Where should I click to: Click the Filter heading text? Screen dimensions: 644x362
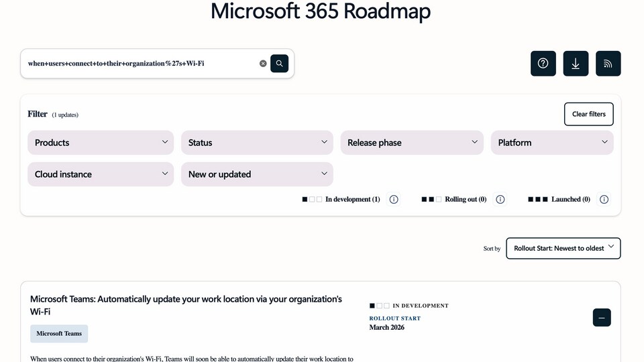[x=38, y=114]
